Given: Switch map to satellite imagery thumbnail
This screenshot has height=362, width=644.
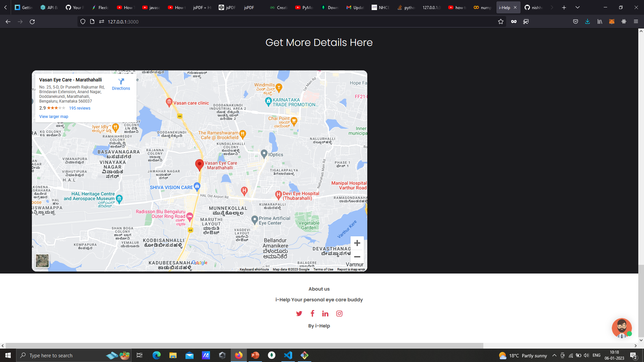Looking at the screenshot, I should [42, 261].
